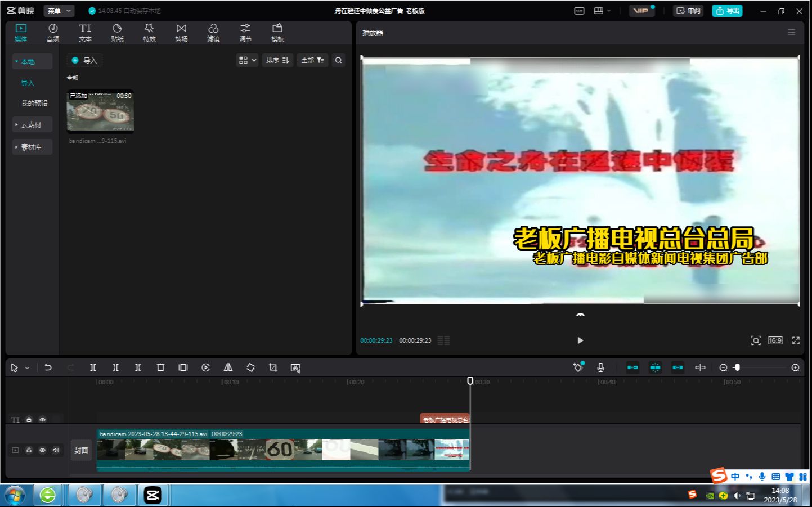Select the orange text clip on timeline
Screen dimensions: 812x507
[445, 419]
